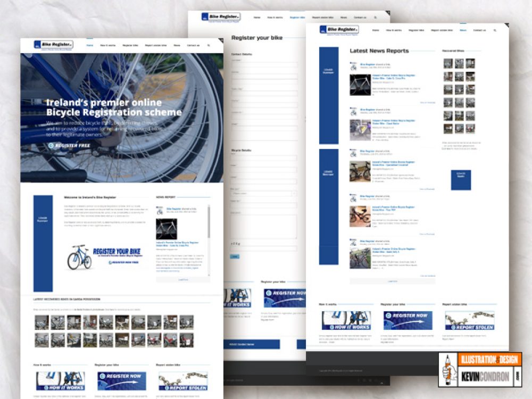Click the How It Works banner on homepage
Image resolution: width=532 pixels, height=399 pixels.
(x=60, y=381)
